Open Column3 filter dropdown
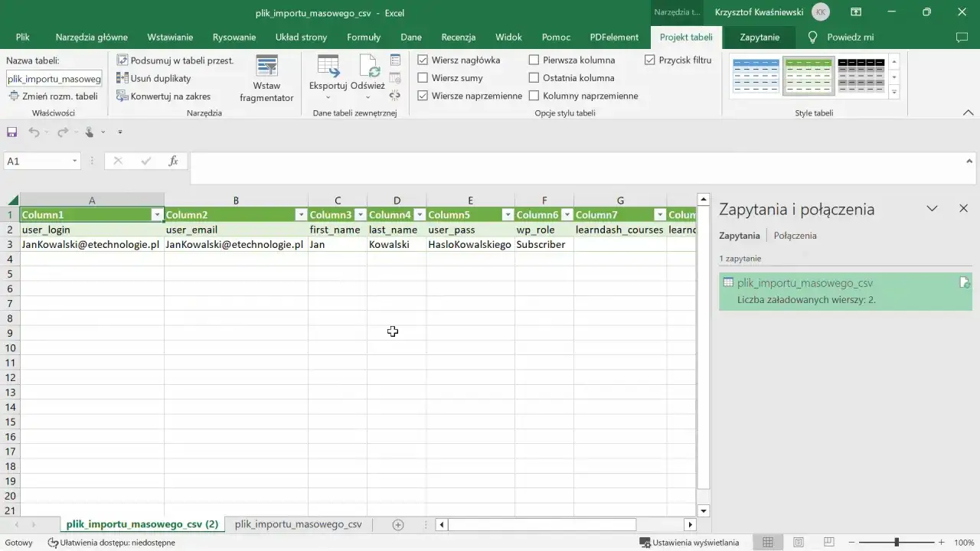Image resolution: width=980 pixels, height=551 pixels. 360,215
